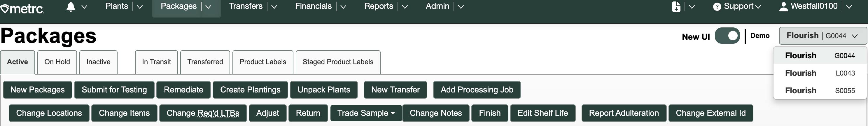The height and width of the screenshot is (126, 868).
Task: Expand the Transfers menu chevron
Action: (x=274, y=7)
